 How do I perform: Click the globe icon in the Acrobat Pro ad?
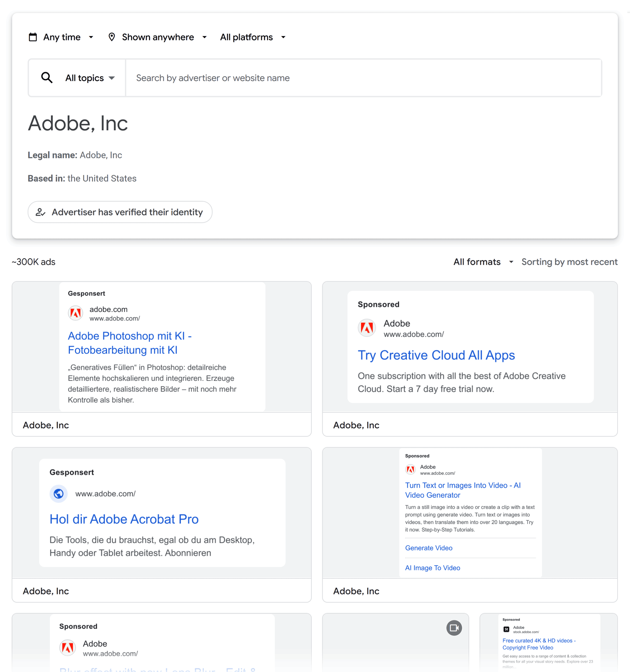59,494
